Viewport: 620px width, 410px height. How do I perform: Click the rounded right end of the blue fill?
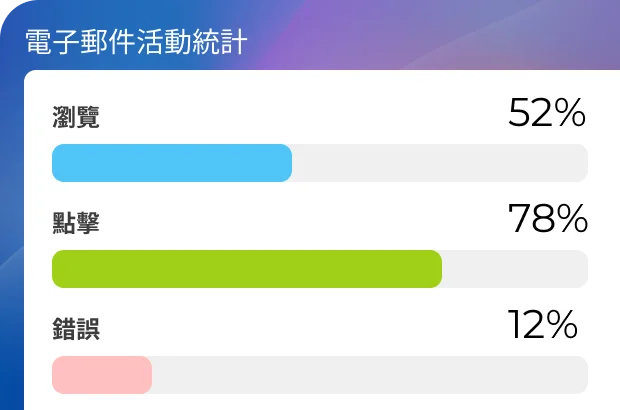(286, 163)
